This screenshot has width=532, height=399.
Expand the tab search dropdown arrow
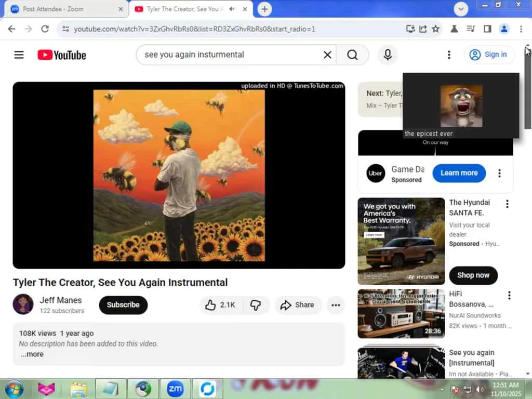[461, 9]
